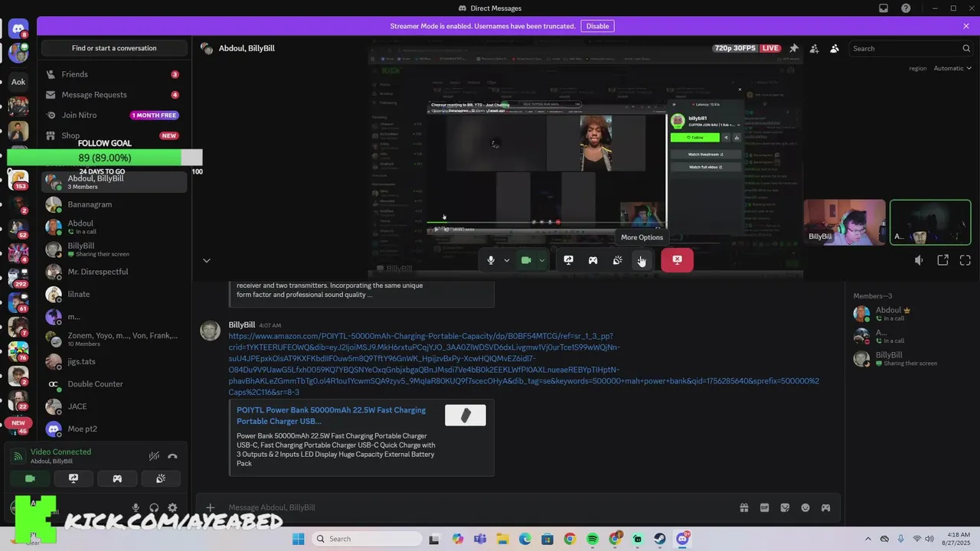Click Discord home Direct Messages icon

pyautogui.click(x=18, y=30)
